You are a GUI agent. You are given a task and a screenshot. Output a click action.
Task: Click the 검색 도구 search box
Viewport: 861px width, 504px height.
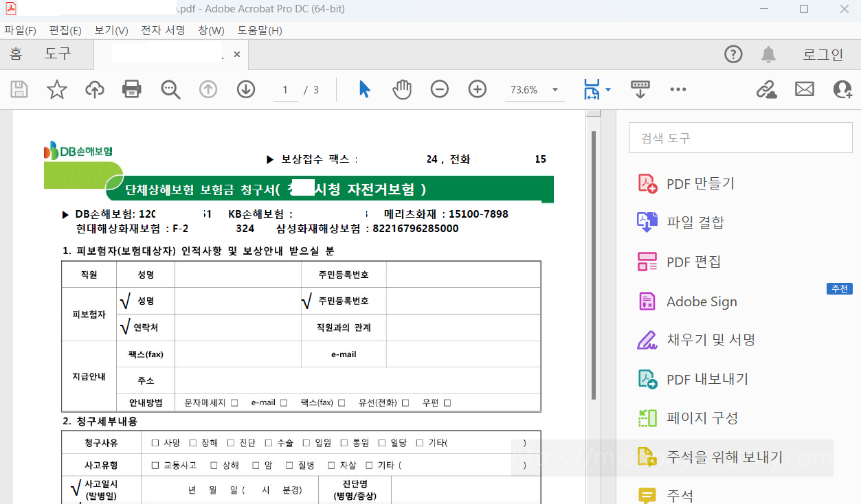(741, 138)
